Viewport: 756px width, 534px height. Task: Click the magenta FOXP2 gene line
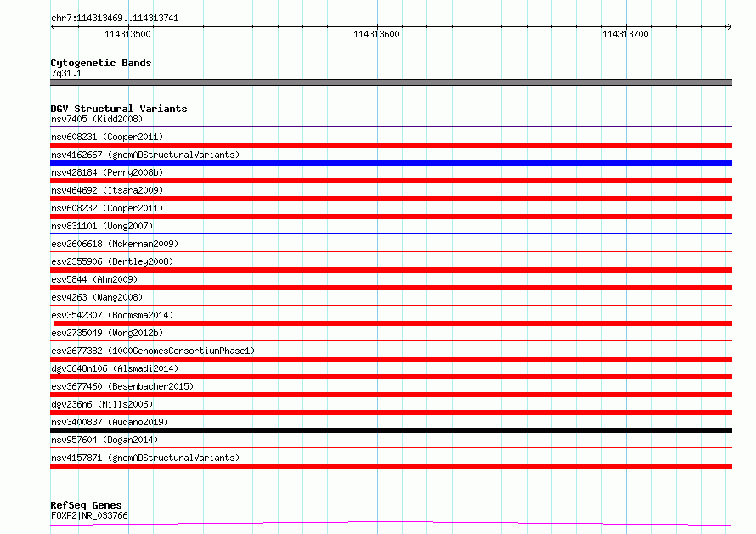pos(391,524)
